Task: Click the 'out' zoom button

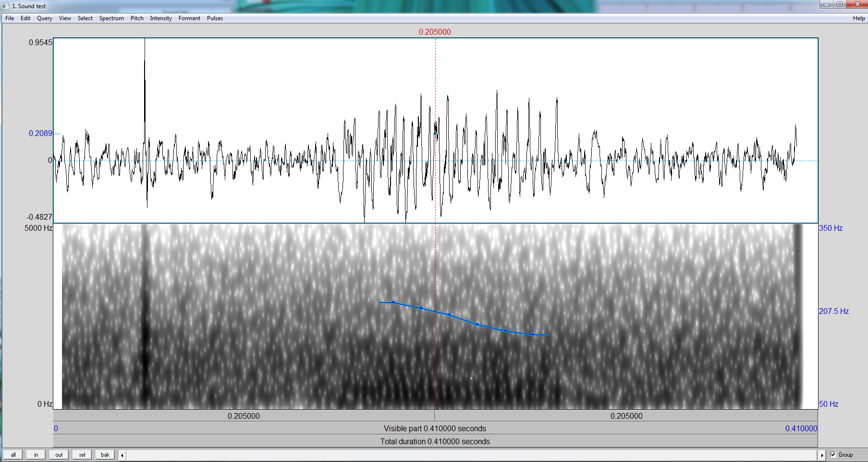Action: 59,455
